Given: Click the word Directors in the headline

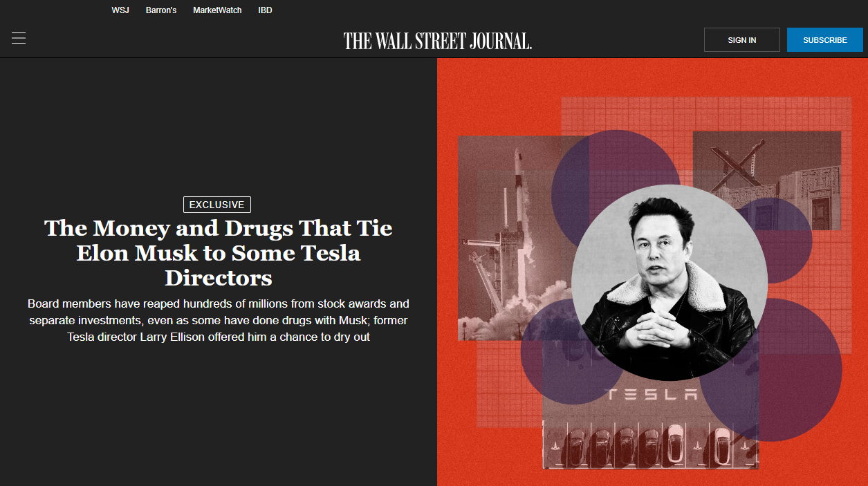Looking at the screenshot, I should point(218,277).
